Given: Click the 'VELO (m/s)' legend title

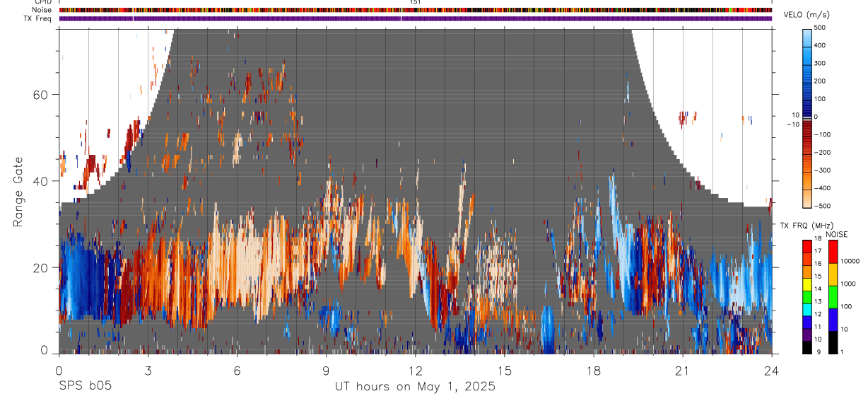Looking at the screenshot, I should [x=807, y=15].
